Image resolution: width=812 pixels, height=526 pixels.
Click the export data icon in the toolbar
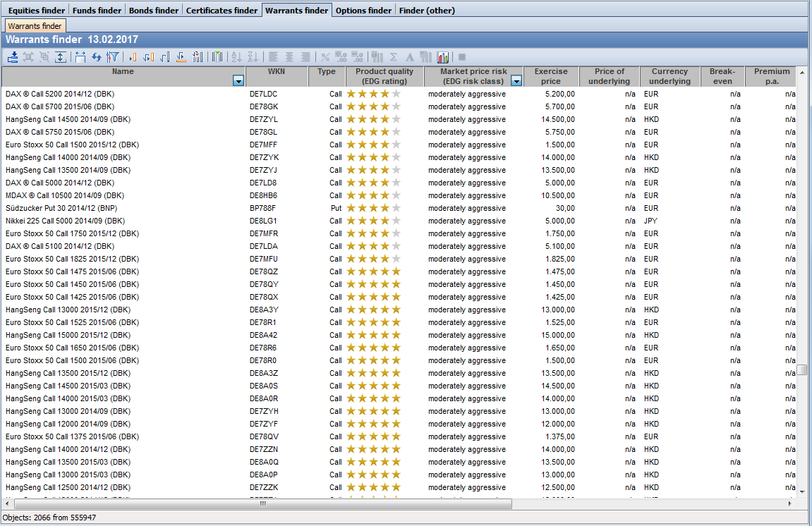coord(13,57)
